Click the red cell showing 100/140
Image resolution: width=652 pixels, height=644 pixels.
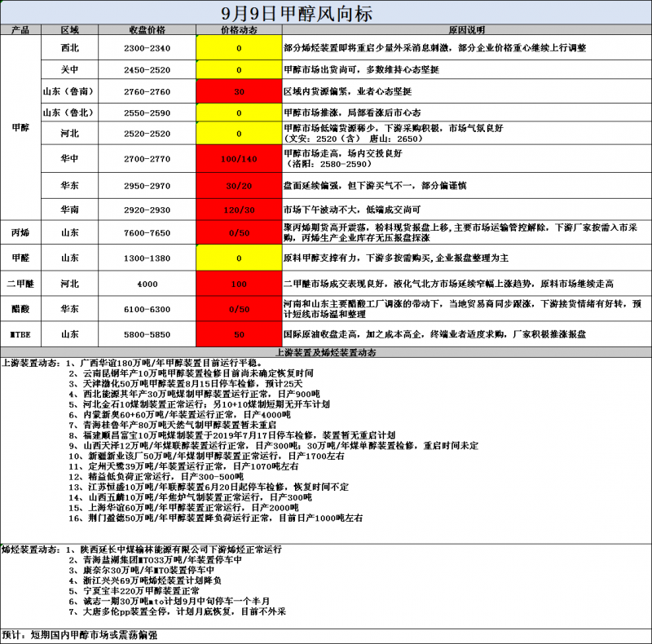click(x=239, y=158)
